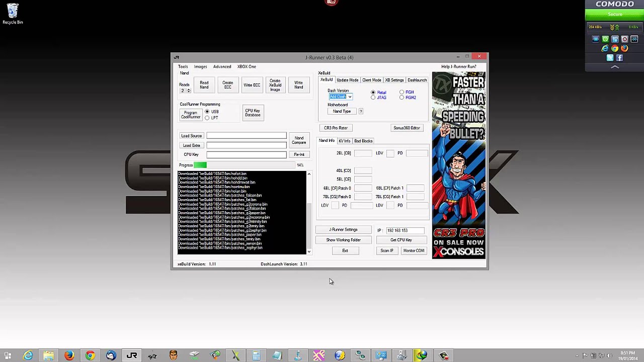
Task: Select LPT for CoolRunner programming
Action: pos(207,117)
